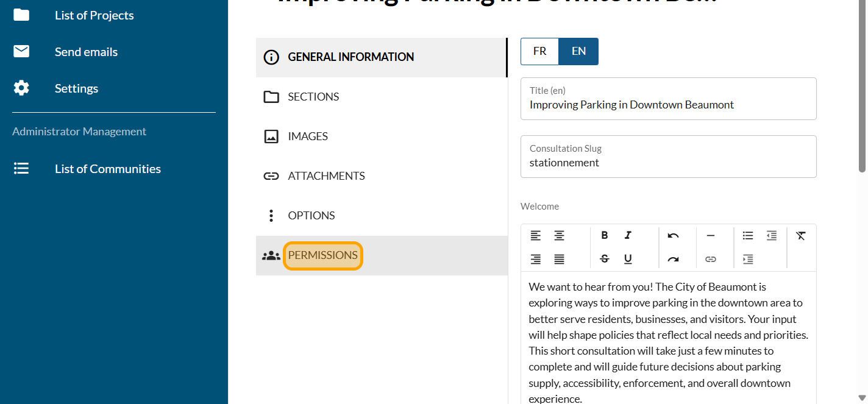Open List of Communities
868x404 pixels.
point(107,169)
